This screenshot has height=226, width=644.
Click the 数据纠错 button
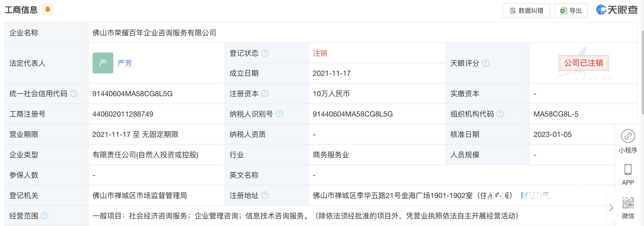[526, 11]
